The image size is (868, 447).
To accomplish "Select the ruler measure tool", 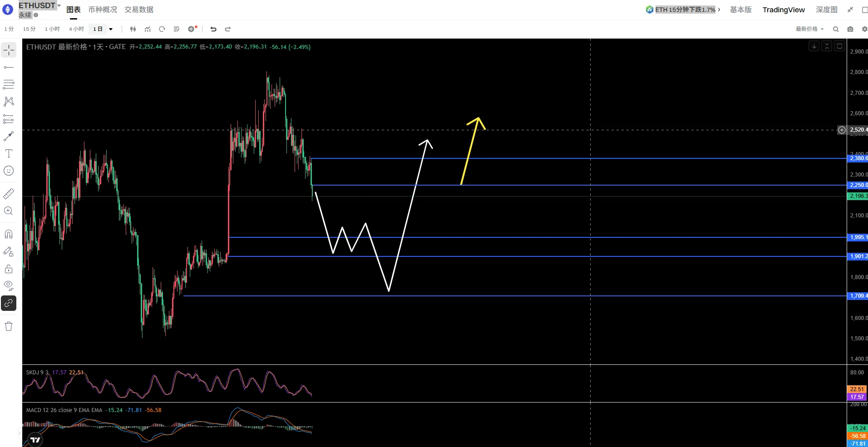I will (9, 194).
